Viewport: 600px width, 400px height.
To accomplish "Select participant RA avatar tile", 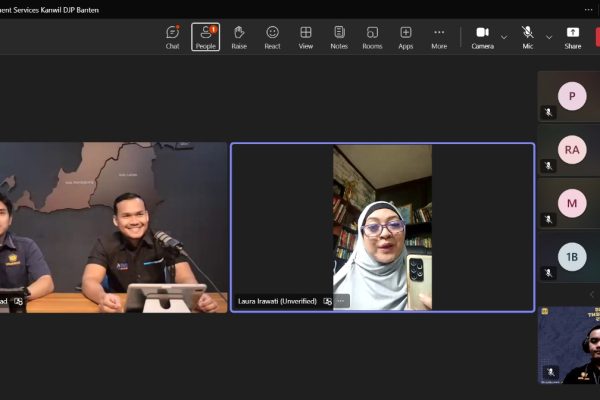I will click(572, 150).
